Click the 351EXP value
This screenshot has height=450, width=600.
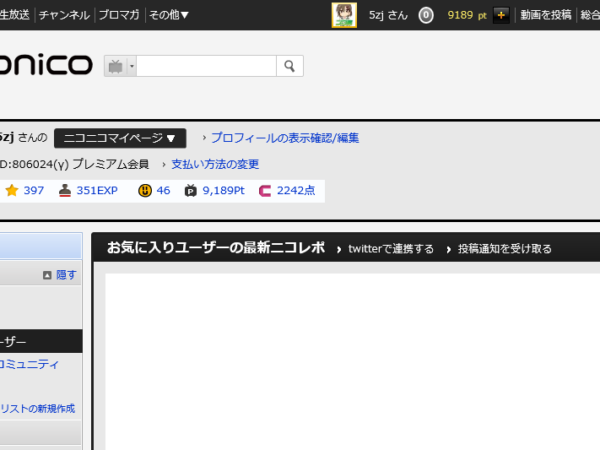click(x=97, y=190)
